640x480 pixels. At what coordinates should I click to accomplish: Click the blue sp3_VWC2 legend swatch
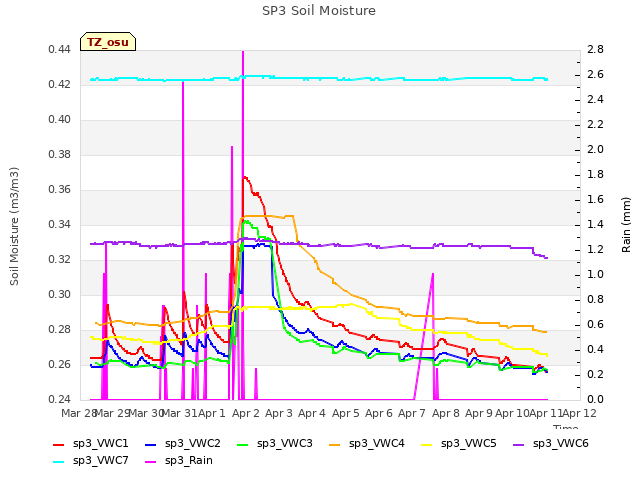click(151, 444)
